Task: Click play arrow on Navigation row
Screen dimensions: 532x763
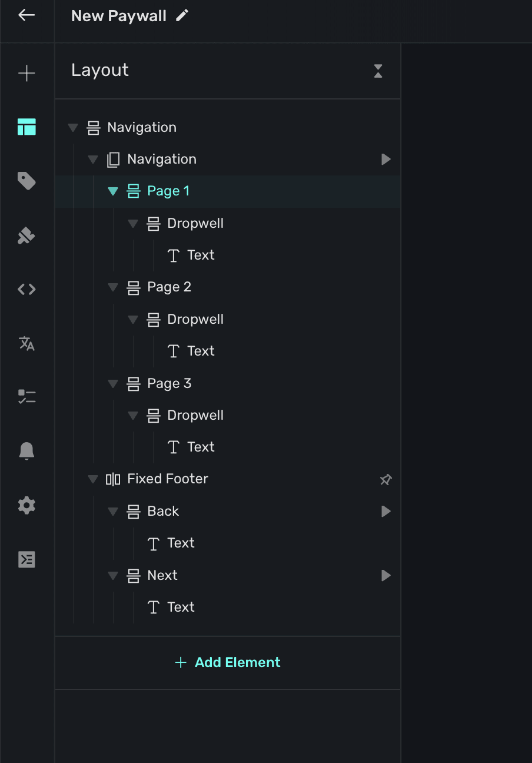Action: pos(385,160)
